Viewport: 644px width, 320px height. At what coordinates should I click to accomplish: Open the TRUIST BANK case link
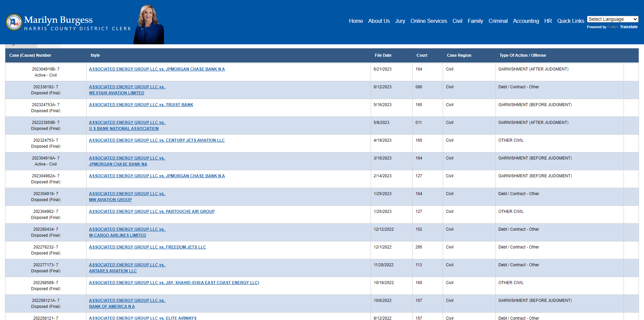pyautogui.click(x=141, y=105)
